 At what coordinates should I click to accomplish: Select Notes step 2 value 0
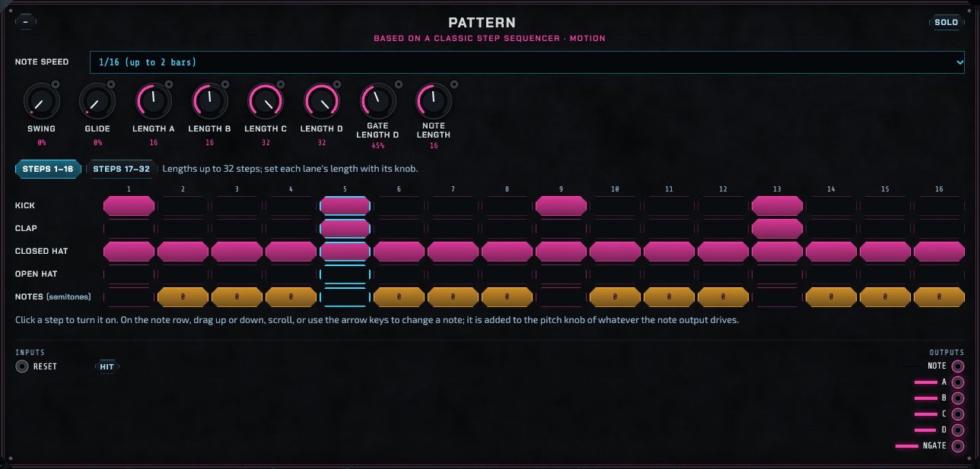tap(183, 296)
